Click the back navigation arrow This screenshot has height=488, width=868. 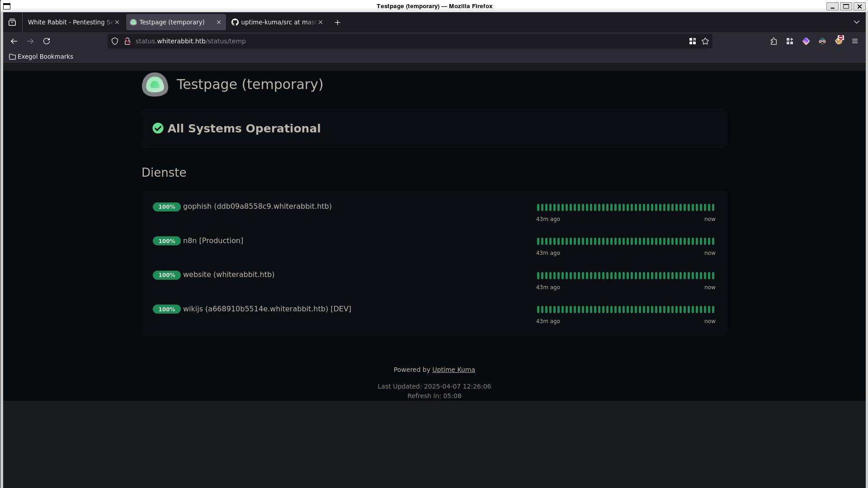point(14,41)
